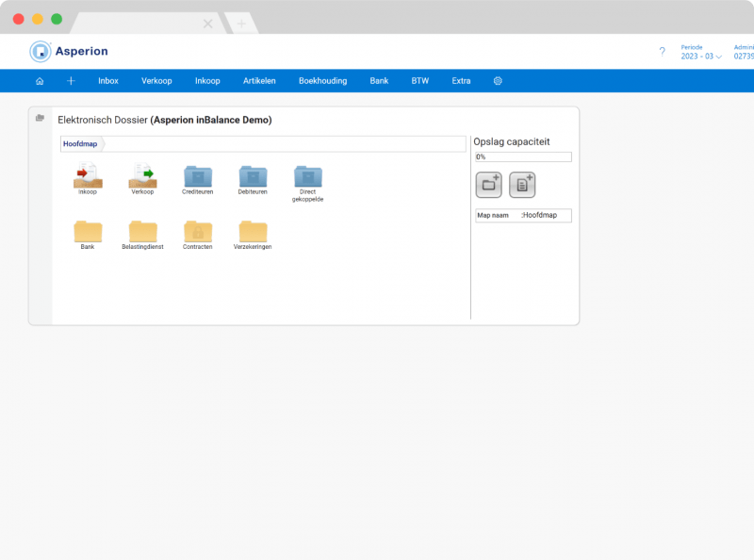
Task: Go to the home icon in navbar
Action: (x=40, y=81)
